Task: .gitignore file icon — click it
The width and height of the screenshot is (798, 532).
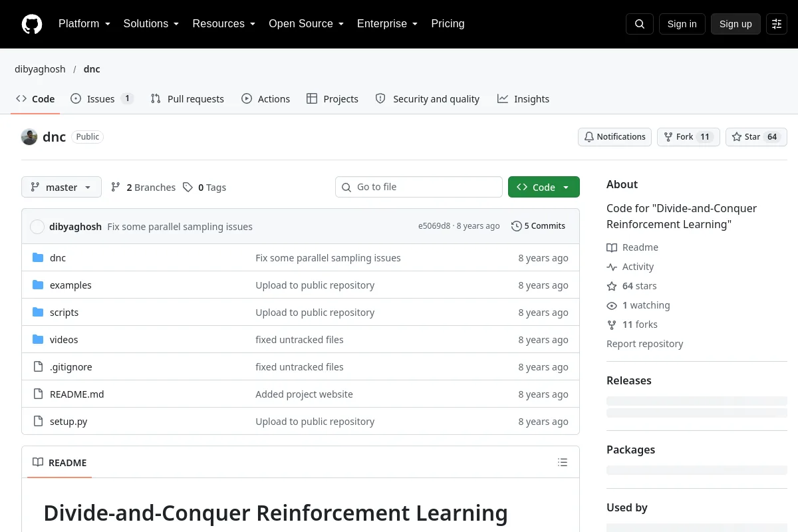Action: (38, 366)
